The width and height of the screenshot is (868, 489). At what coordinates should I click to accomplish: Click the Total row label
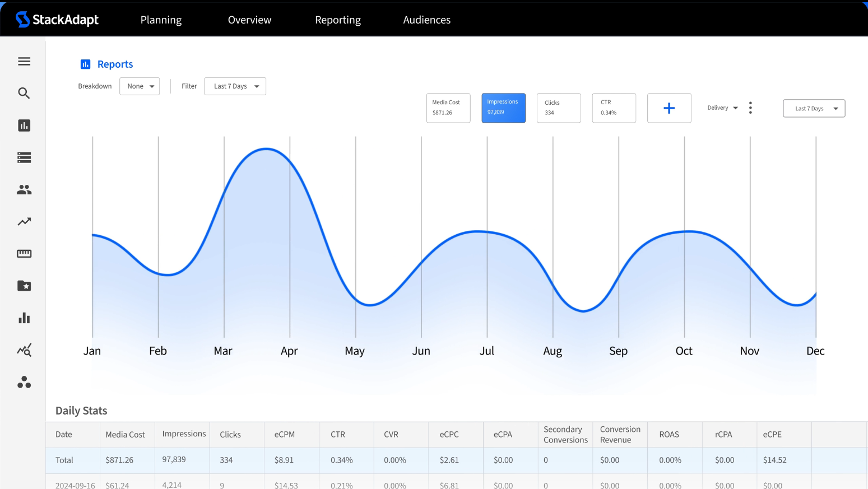pyautogui.click(x=64, y=460)
